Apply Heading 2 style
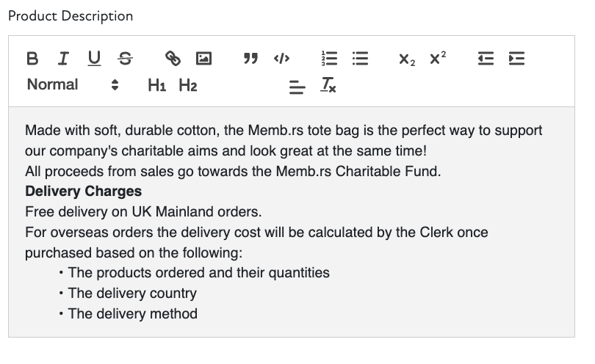This screenshot has width=595, height=364. 188,86
